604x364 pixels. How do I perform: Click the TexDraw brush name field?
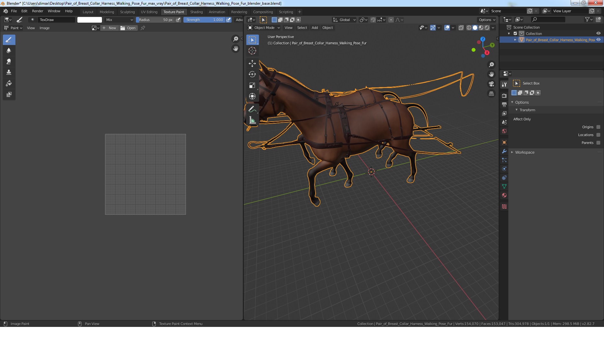(x=57, y=20)
